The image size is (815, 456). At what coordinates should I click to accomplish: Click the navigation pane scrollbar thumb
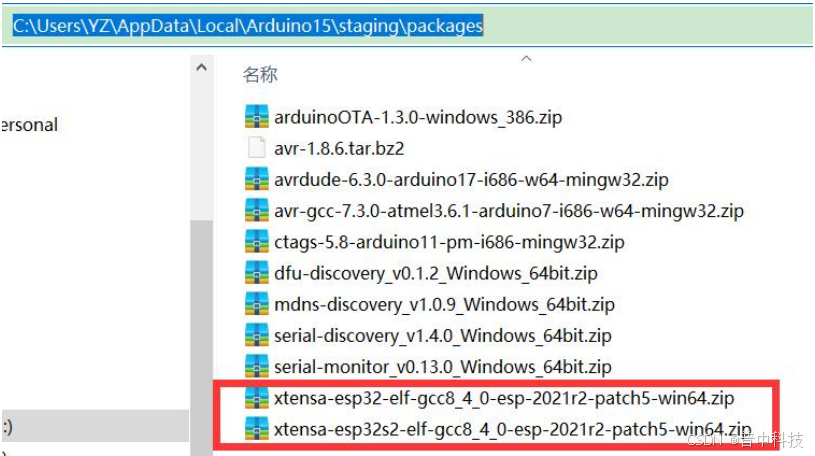click(202, 338)
